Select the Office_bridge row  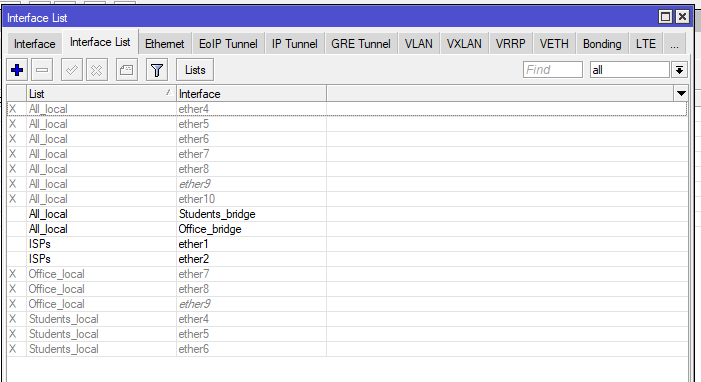coord(347,229)
